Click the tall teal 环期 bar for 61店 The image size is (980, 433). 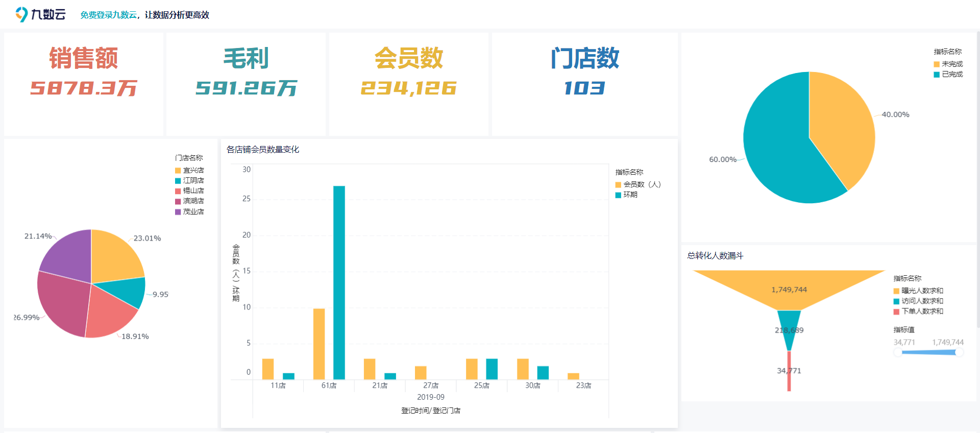[339, 282]
